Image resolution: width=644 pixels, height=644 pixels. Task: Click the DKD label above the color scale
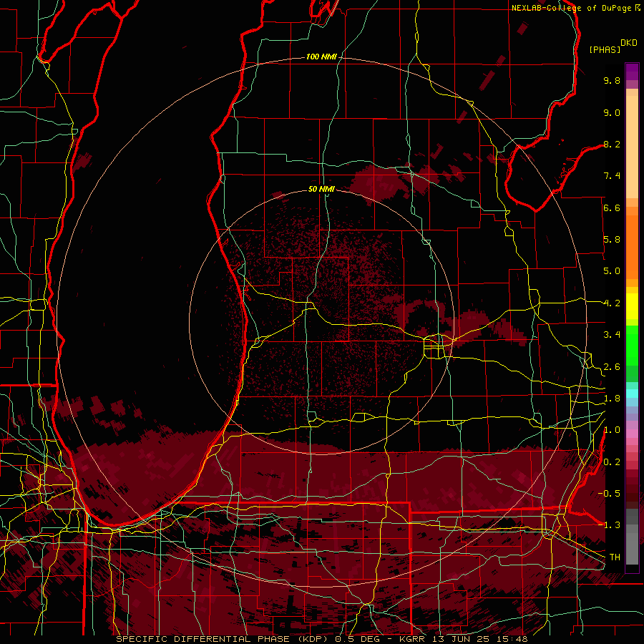click(x=629, y=43)
